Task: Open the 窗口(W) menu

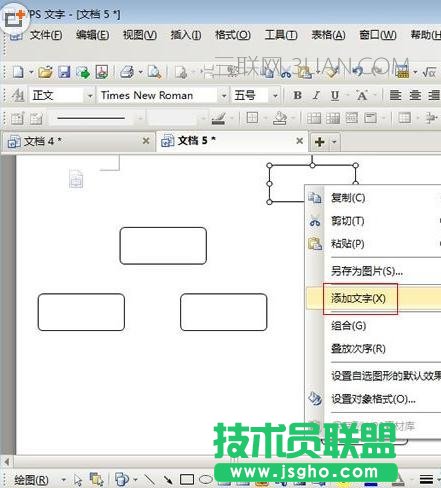Action: pyautogui.click(x=378, y=35)
